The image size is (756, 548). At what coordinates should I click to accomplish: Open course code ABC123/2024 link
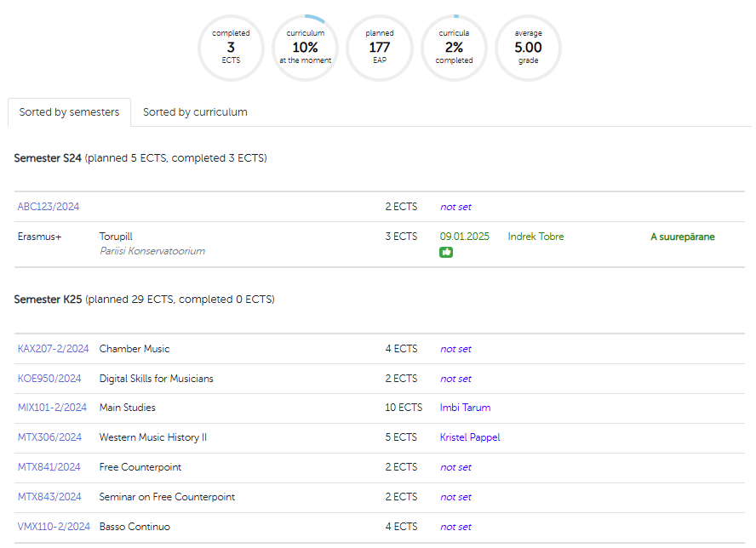click(49, 207)
